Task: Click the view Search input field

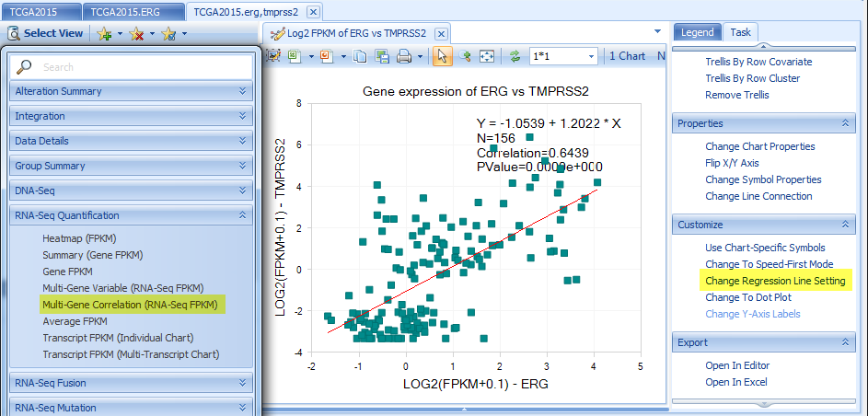Action: pyautogui.click(x=132, y=67)
